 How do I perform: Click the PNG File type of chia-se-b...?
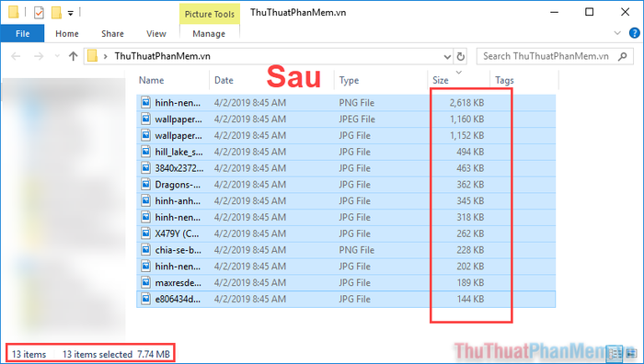357,250
